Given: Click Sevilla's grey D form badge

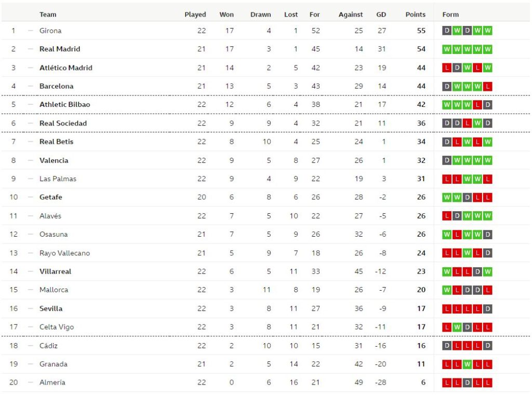Looking at the screenshot, I should pyautogui.click(x=487, y=309).
